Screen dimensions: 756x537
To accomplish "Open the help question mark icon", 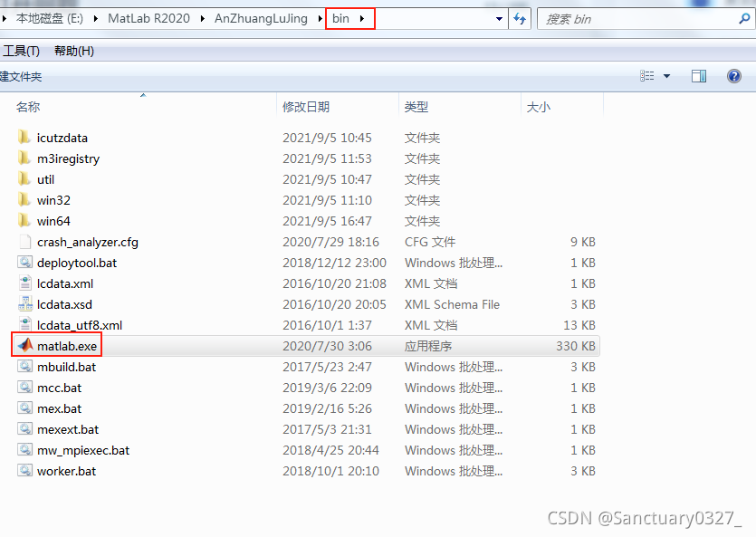I will 734,76.
